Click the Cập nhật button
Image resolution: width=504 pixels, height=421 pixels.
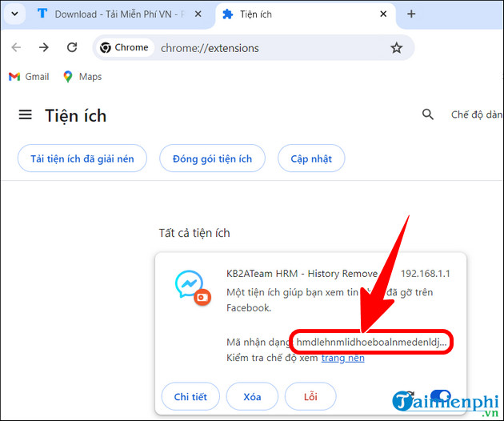[311, 158]
